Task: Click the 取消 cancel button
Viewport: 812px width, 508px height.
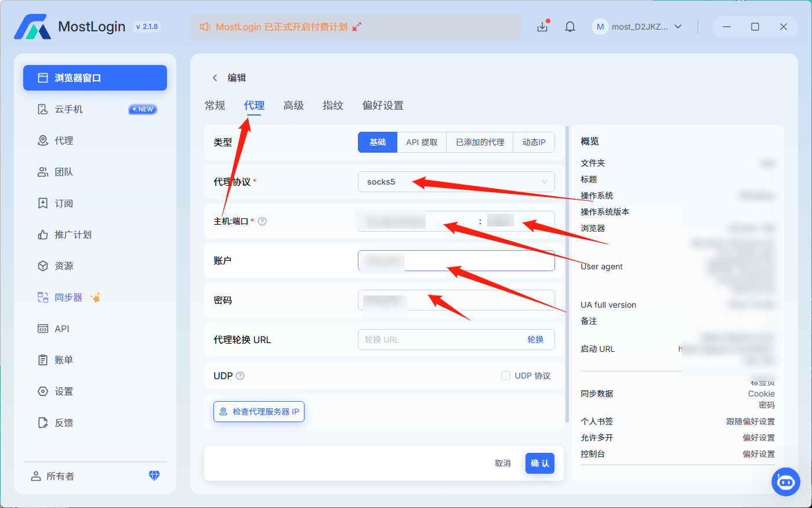Action: tap(503, 463)
